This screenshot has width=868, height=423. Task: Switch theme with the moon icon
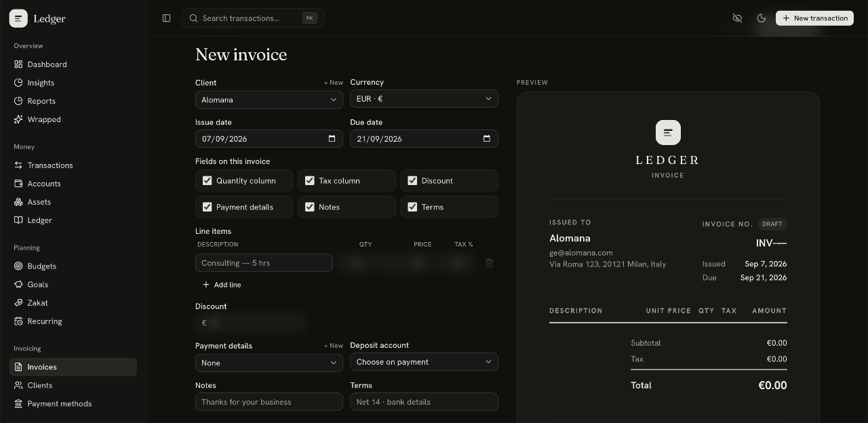pyautogui.click(x=762, y=18)
